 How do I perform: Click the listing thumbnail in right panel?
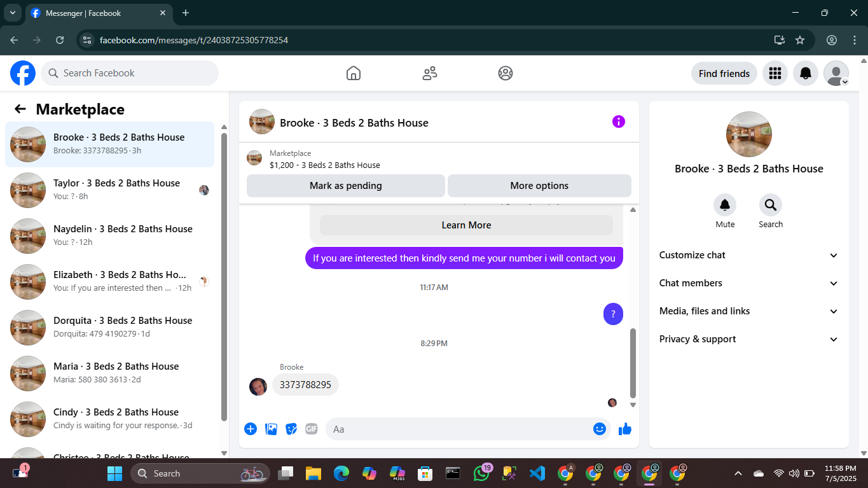[749, 134]
